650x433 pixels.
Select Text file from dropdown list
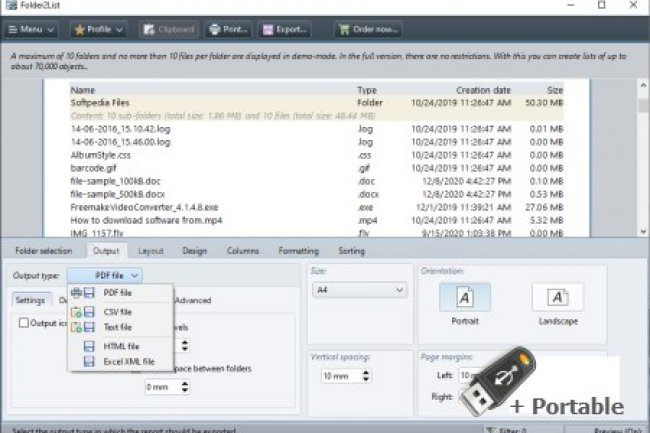120,327
